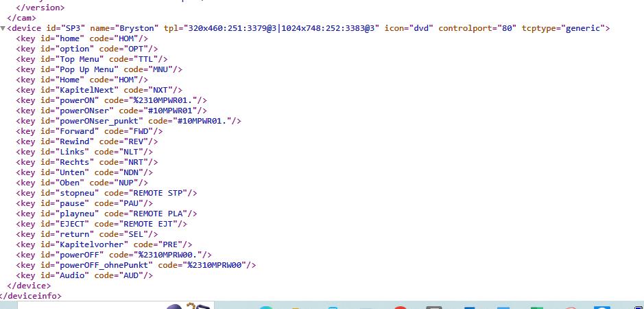Viewport: 644px width, 309px height.
Task: Click the key line with code "%2310MPWR01."
Action: 111,100
